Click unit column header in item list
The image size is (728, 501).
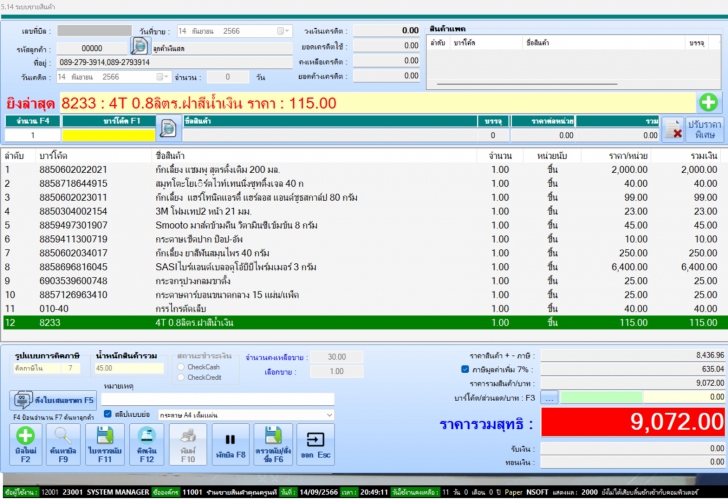[x=552, y=156]
